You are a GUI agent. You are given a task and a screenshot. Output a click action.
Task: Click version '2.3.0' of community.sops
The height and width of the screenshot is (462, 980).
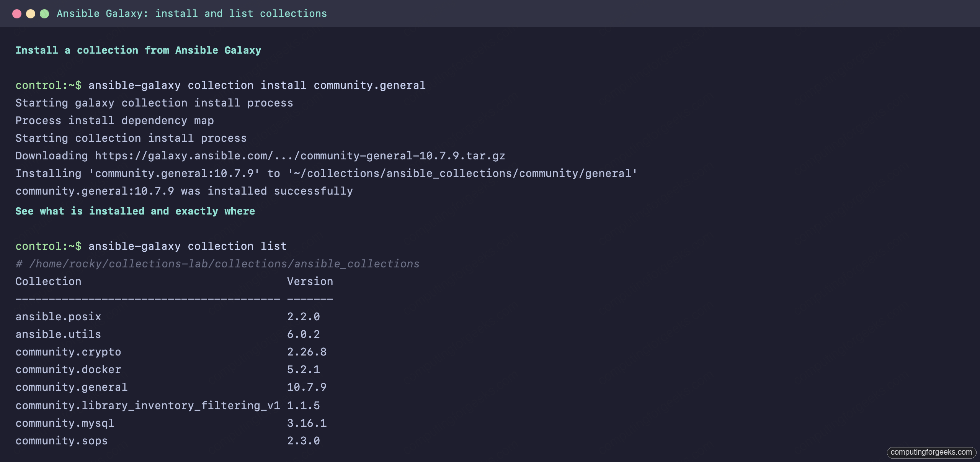coord(304,441)
